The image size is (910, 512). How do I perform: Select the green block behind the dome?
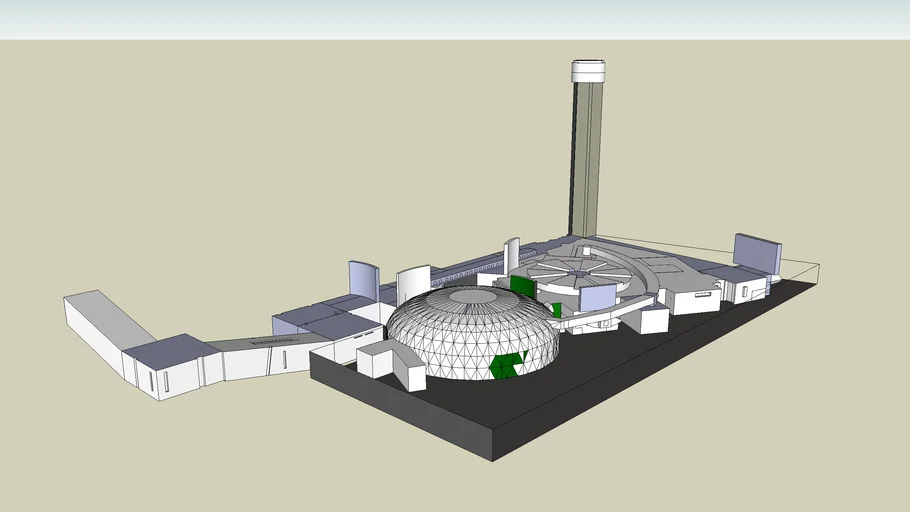[x=522, y=284]
